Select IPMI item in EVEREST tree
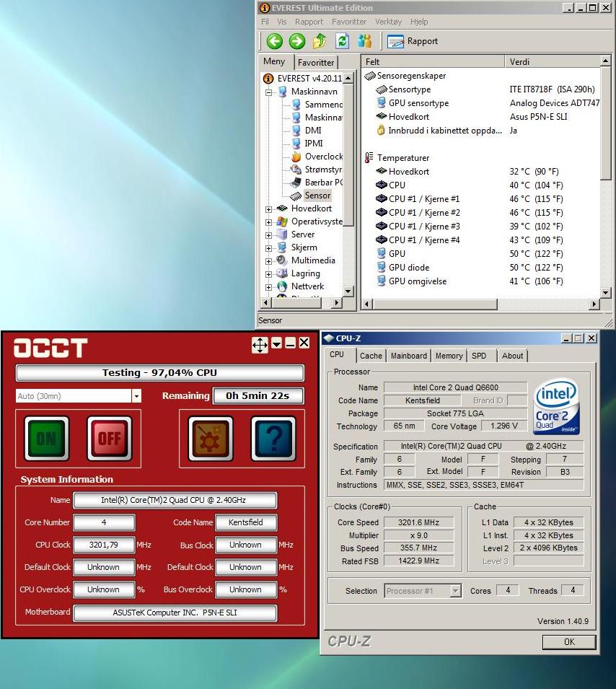The image size is (616, 689). tap(314, 144)
